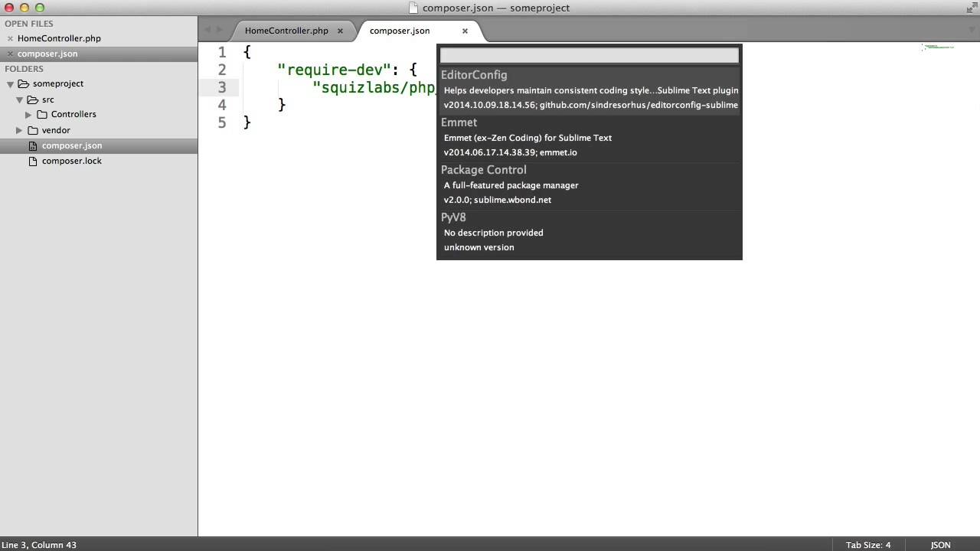The width and height of the screenshot is (980, 551).
Task: Click the src folder icon
Action: (x=32, y=99)
